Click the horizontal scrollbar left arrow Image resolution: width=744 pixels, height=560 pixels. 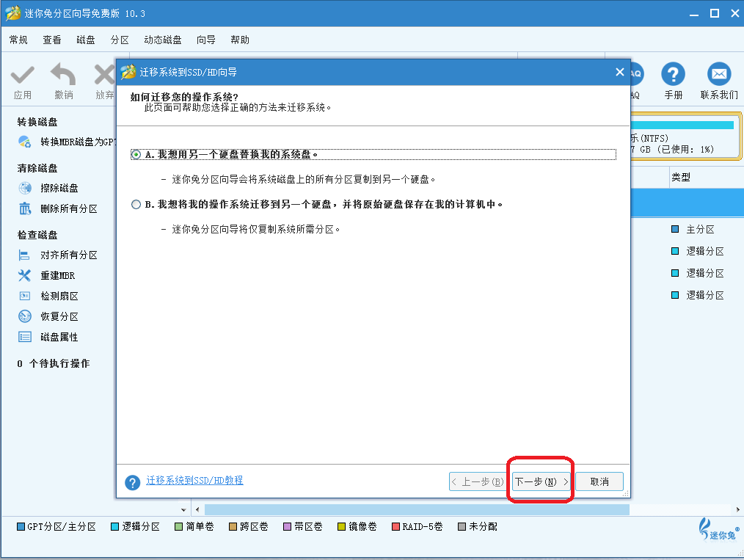(197, 509)
